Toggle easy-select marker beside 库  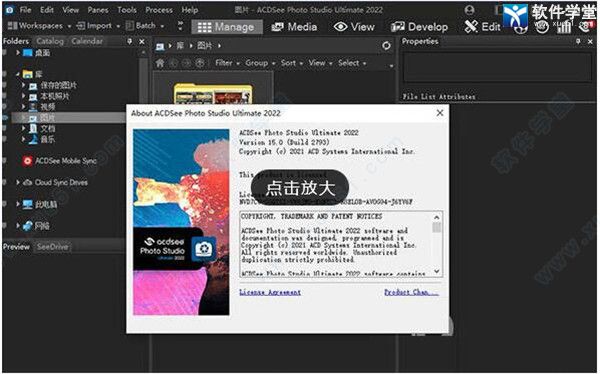coord(5,74)
